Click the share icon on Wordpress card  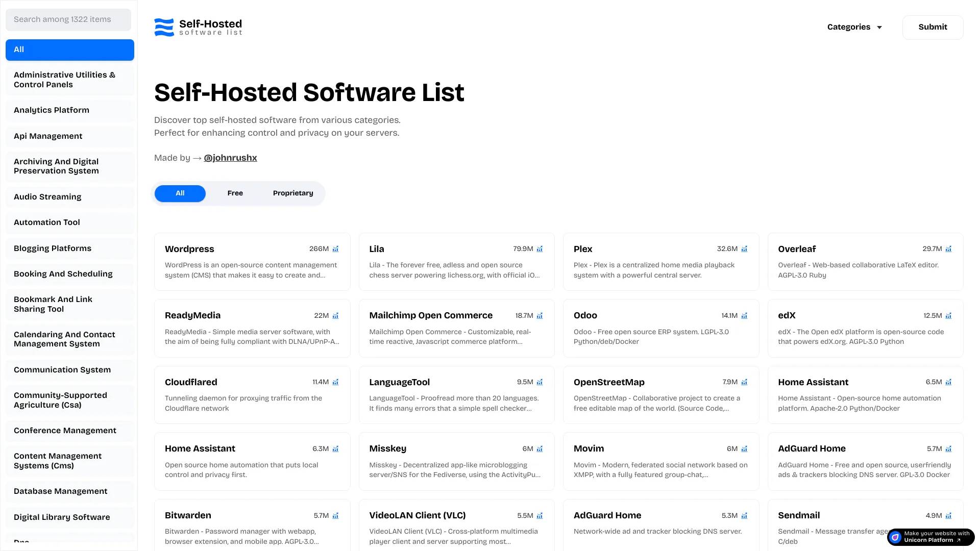(x=336, y=248)
